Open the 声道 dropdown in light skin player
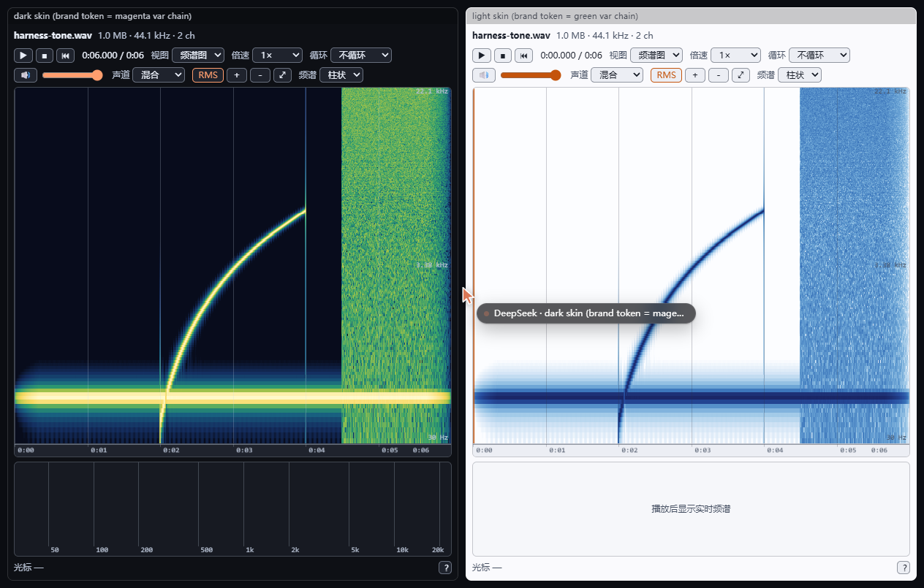Viewport: 924px width, 588px height. (x=617, y=75)
